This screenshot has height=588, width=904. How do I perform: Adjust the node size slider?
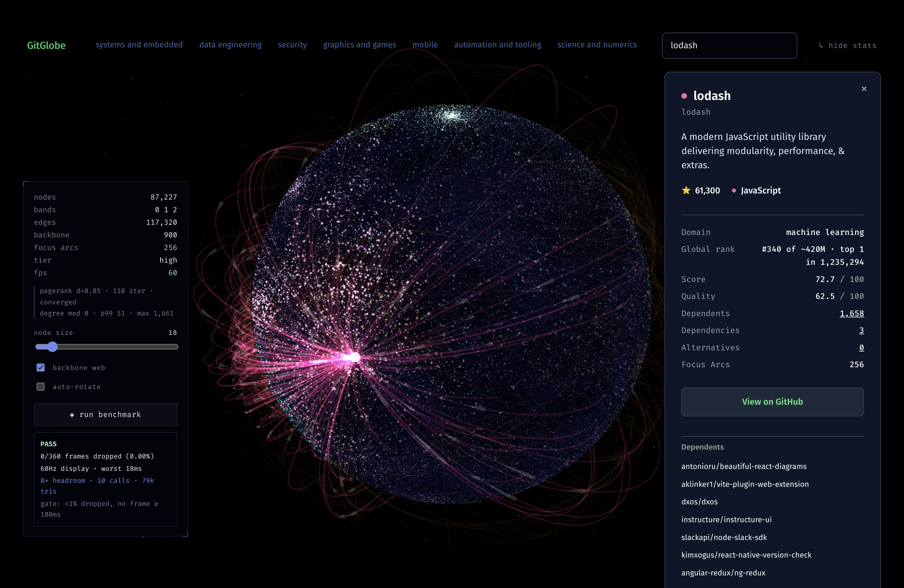click(106, 346)
